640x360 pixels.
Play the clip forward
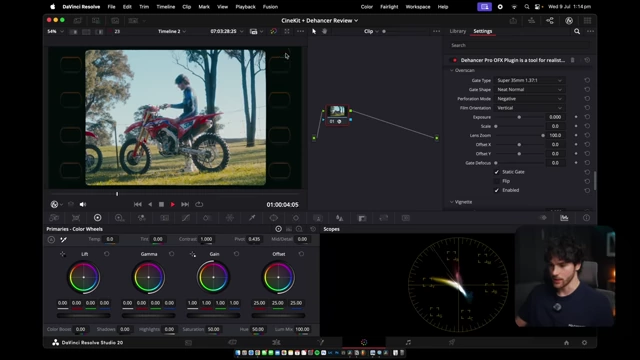tap(173, 204)
